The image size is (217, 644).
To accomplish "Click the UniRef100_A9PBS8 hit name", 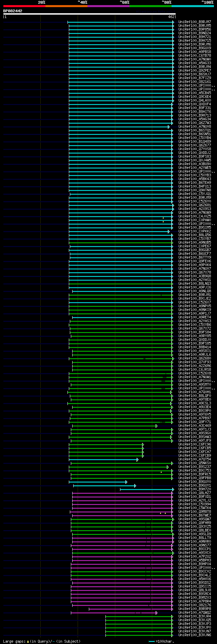I will (195, 52).
